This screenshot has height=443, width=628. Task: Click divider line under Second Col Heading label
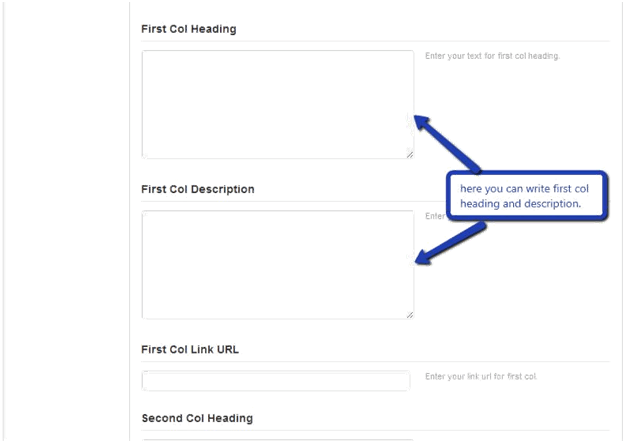click(x=375, y=431)
